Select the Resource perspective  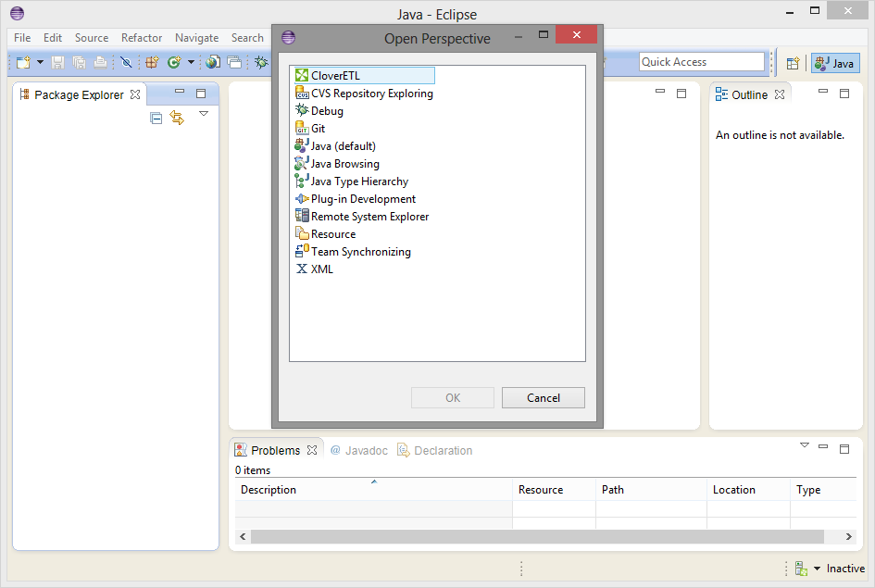pyautogui.click(x=325, y=234)
